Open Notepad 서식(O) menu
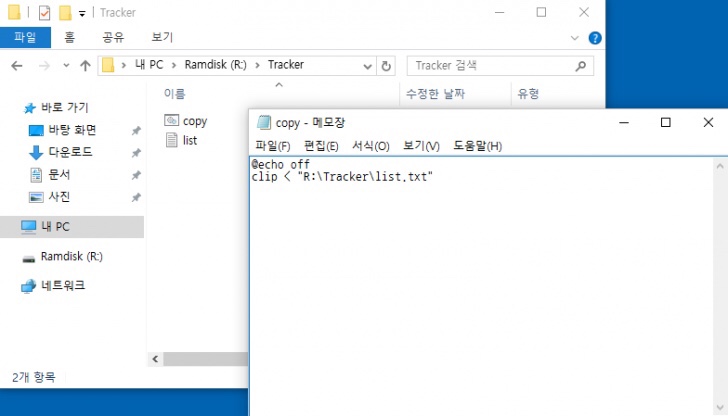The width and height of the screenshot is (728, 416). (370, 146)
